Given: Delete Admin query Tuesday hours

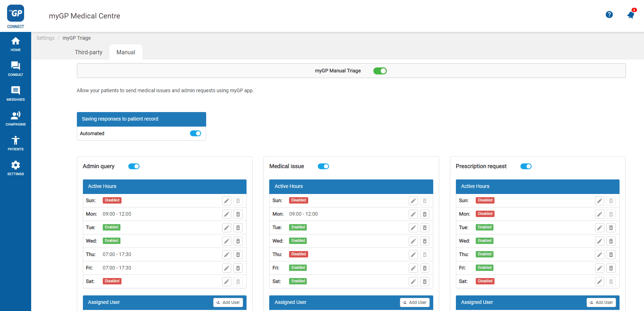Looking at the screenshot, I should pos(238,228).
